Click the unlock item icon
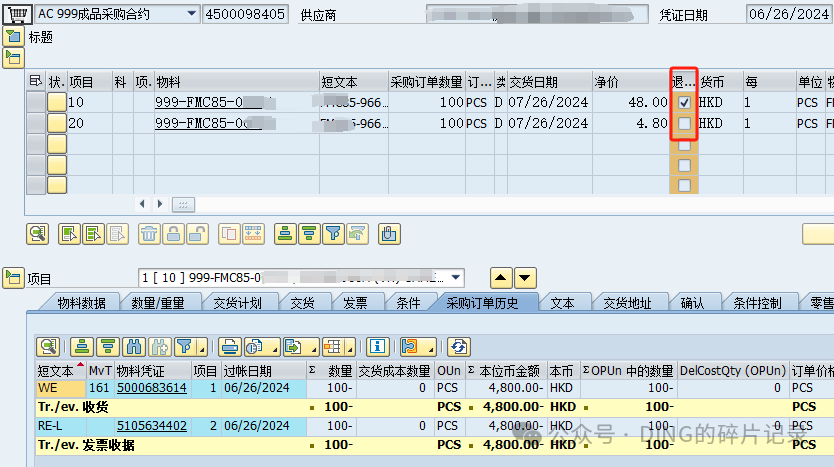 point(197,234)
